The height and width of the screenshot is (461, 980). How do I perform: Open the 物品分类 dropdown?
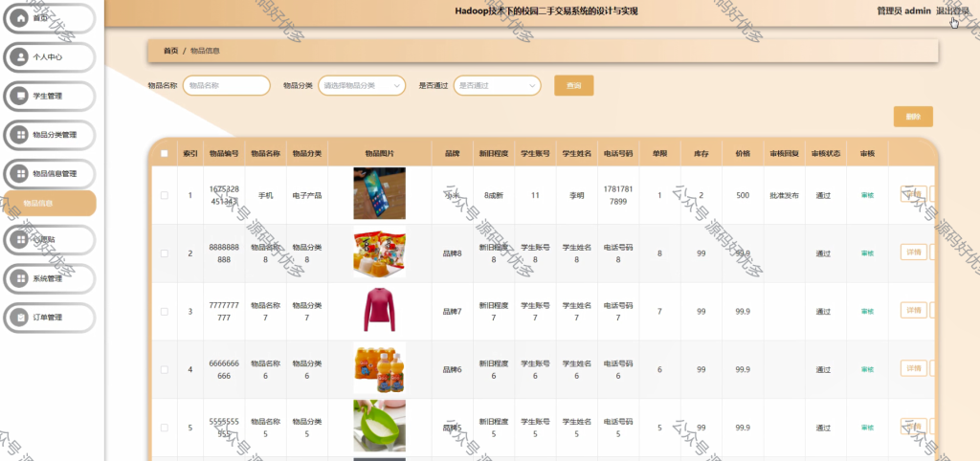pyautogui.click(x=362, y=85)
